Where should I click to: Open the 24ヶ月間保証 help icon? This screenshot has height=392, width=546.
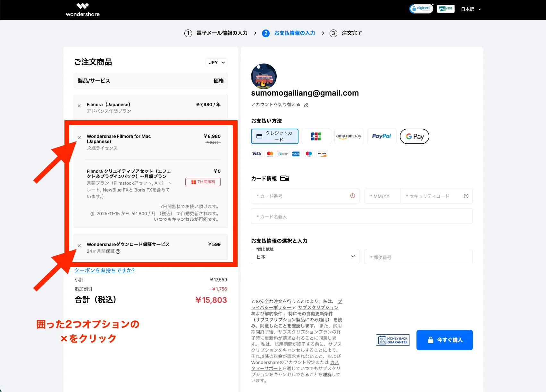click(118, 251)
